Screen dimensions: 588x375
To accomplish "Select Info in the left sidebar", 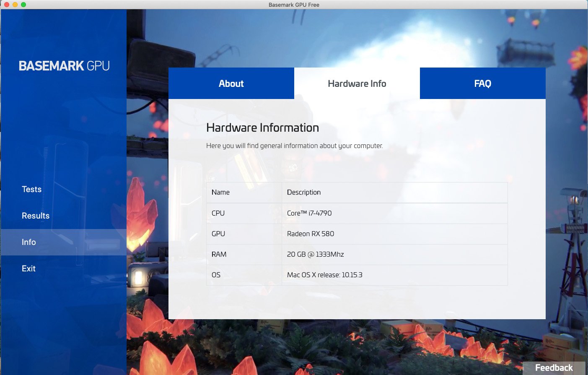I will (x=29, y=242).
